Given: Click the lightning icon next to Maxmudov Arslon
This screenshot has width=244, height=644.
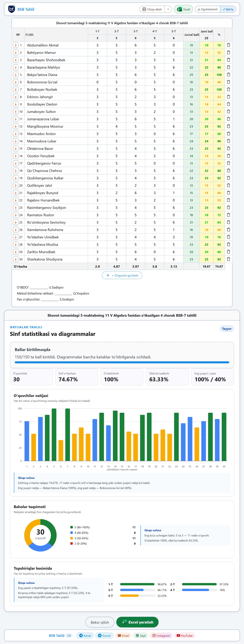Looking at the screenshot, I should point(16,134).
